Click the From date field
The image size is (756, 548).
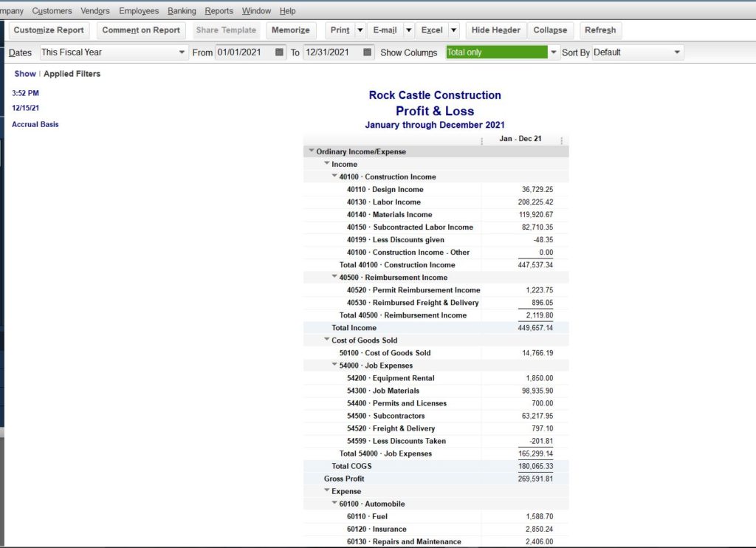click(x=244, y=52)
